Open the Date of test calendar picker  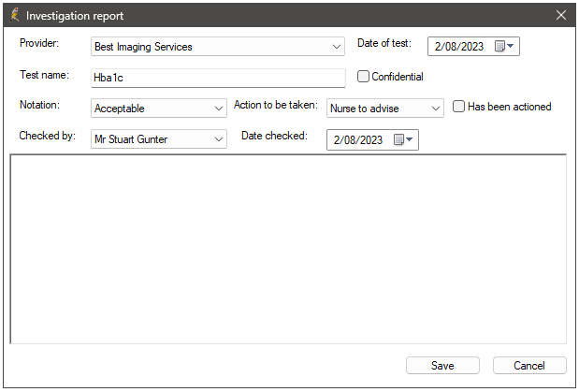tap(504, 46)
